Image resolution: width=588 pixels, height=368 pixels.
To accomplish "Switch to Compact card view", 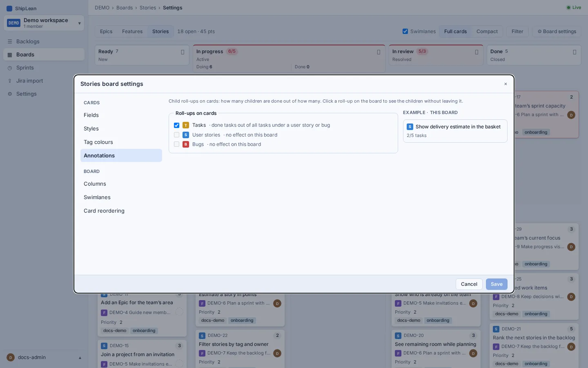I will tap(487, 31).
